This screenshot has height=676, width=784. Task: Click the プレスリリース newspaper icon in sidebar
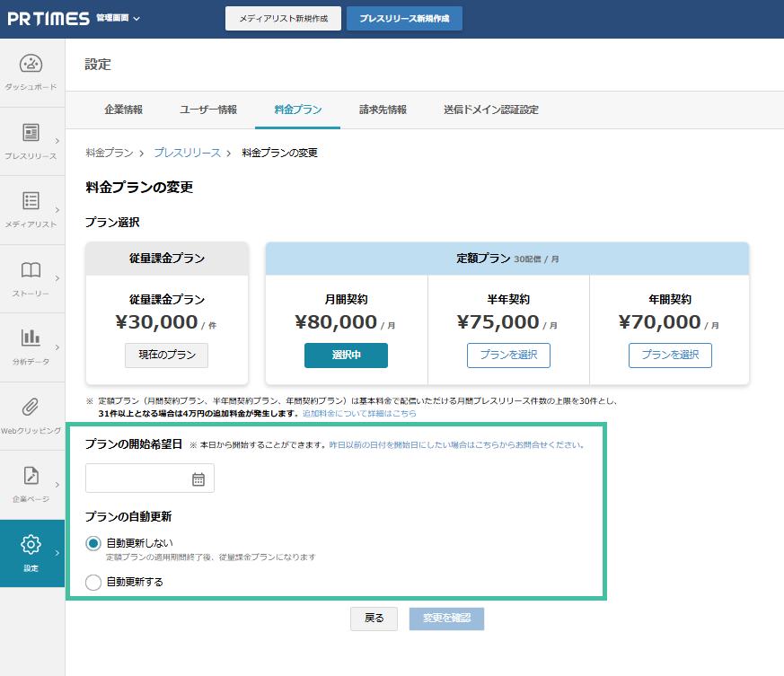coord(31,133)
